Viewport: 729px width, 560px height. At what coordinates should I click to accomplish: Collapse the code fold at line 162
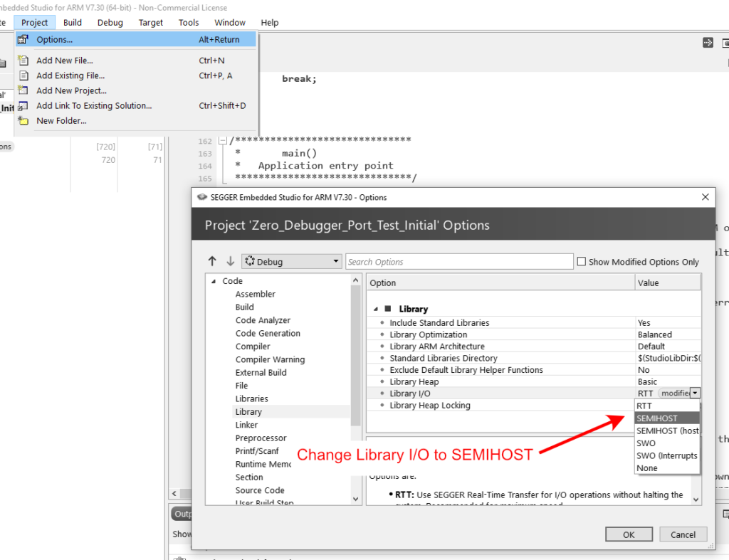pos(223,140)
